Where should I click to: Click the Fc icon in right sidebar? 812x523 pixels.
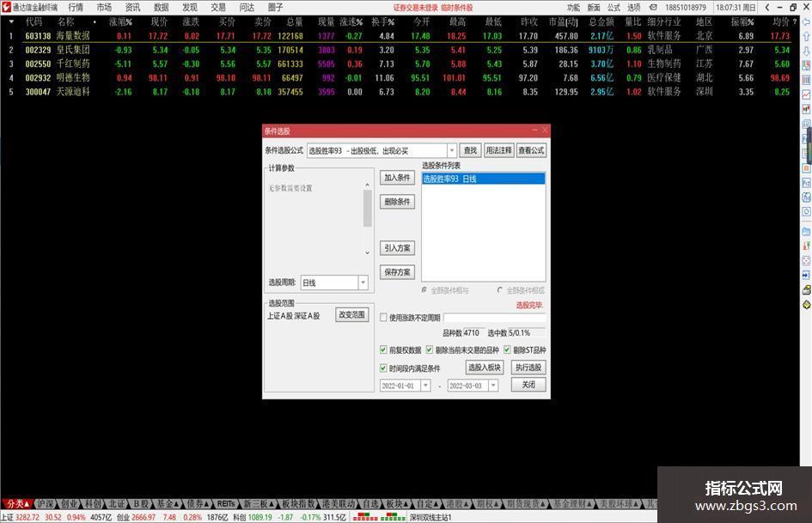[x=806, y=183]
